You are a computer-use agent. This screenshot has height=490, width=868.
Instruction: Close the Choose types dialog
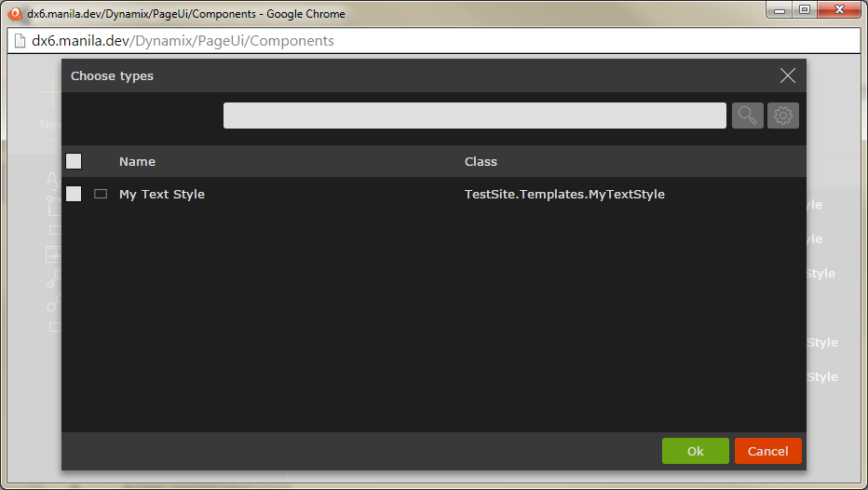click(788, 76)
